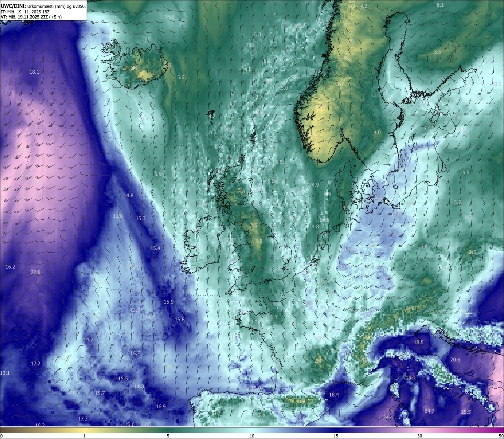
Task: Click the 15.8 value in the Atlantic
Action: coord(180,320)
